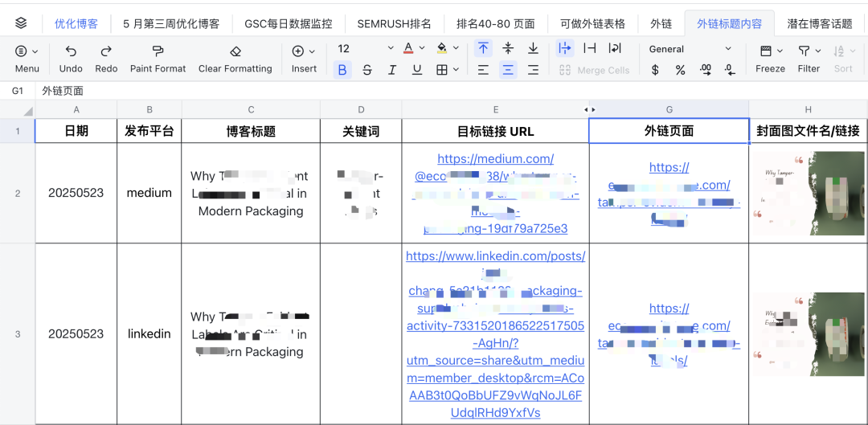This screenshot has width=868, height=425.
Task: Decrease decimal places
Action: tap(730, 70)
